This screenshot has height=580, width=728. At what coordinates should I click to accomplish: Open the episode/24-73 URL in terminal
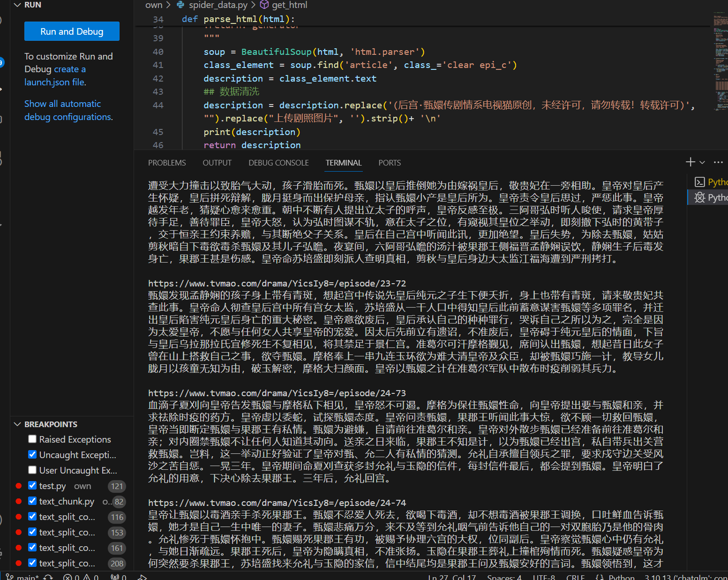(277, 393)
